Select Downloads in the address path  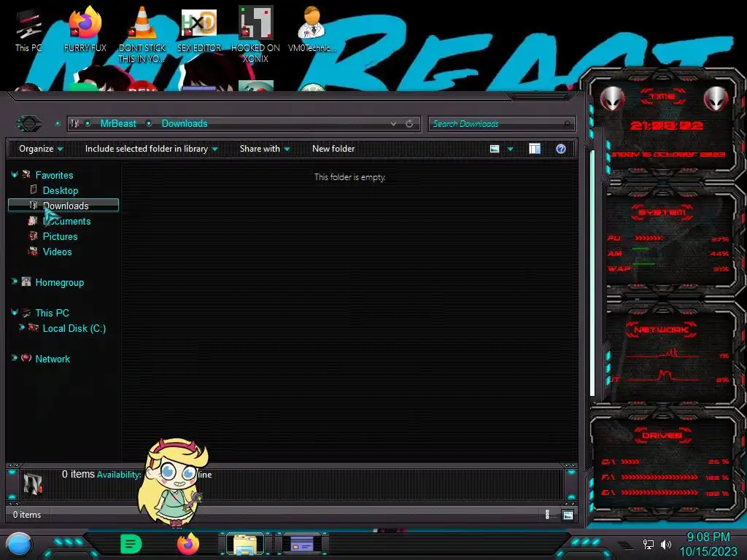(185, 124)
